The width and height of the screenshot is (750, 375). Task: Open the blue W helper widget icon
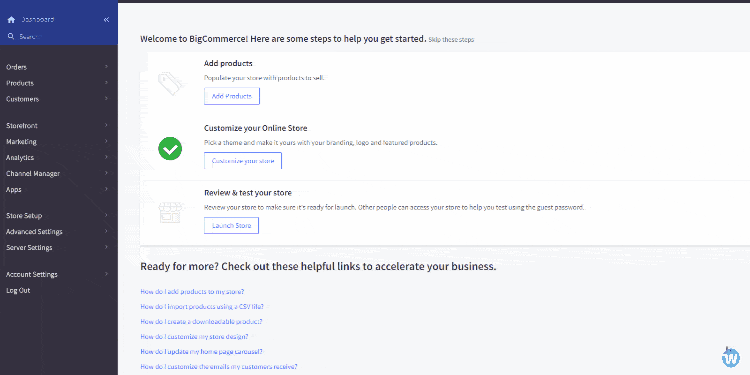[731, 357]
